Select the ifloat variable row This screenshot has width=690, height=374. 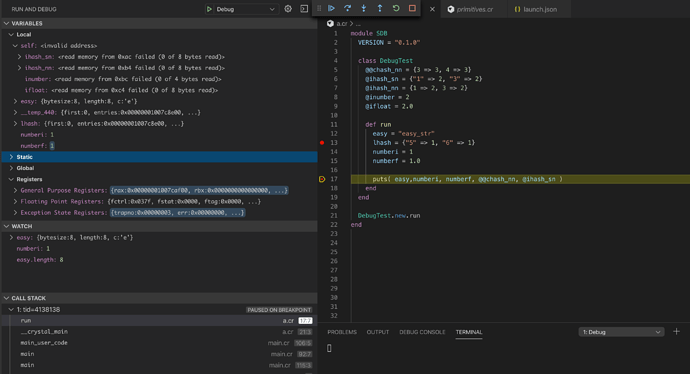(x=159, y=90)
